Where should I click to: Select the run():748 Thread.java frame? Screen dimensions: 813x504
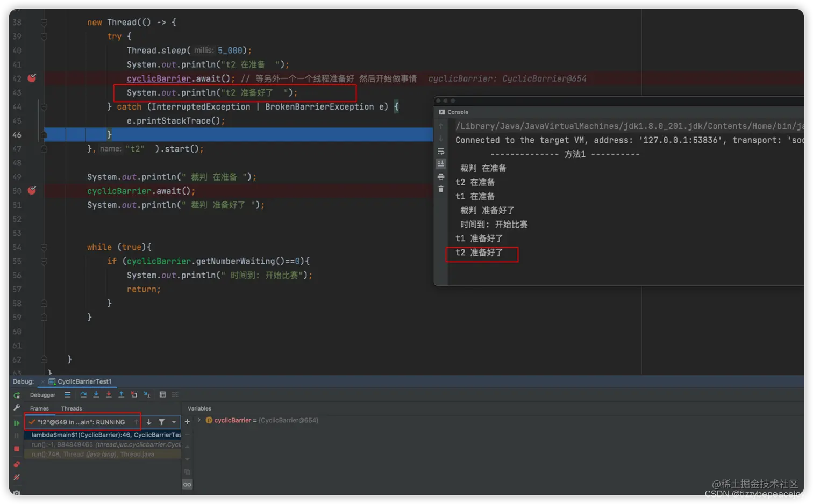click(x=103, y=454)
